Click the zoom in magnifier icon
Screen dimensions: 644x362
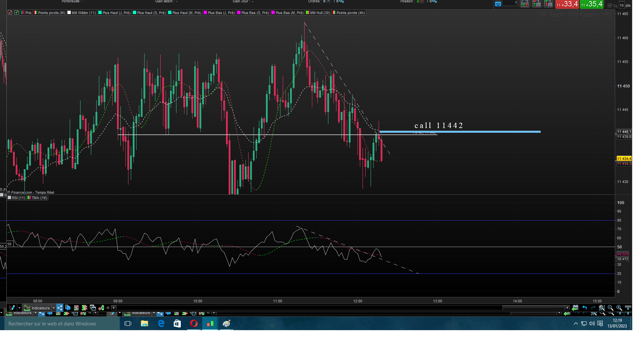(x=619, y=308)
